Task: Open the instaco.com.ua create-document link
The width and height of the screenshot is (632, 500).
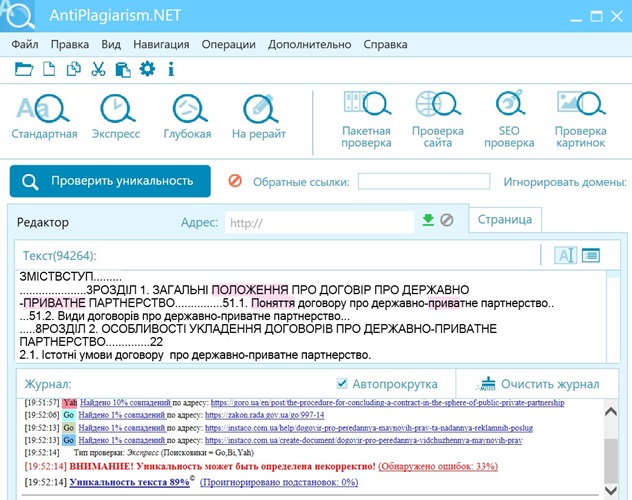Action: (364, 440)
